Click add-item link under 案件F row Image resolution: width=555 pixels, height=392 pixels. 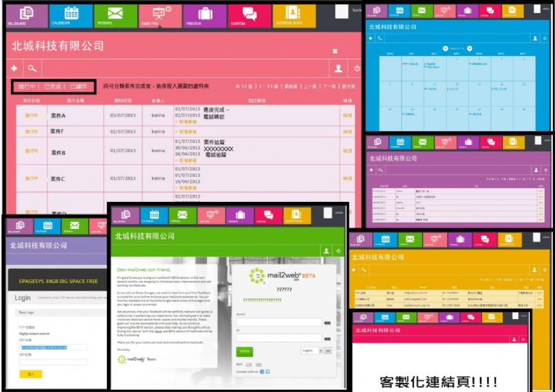(186, 132)
